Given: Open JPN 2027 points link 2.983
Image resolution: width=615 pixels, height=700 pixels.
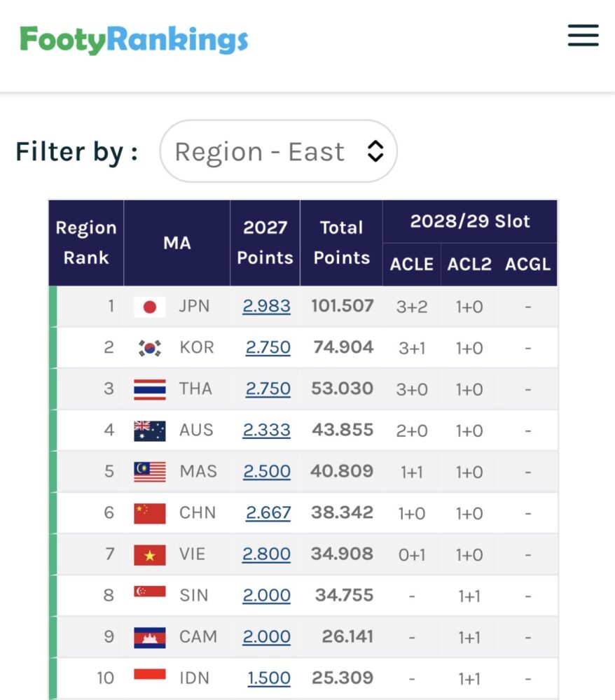Looking at the screenshot, I should (267, 307).
